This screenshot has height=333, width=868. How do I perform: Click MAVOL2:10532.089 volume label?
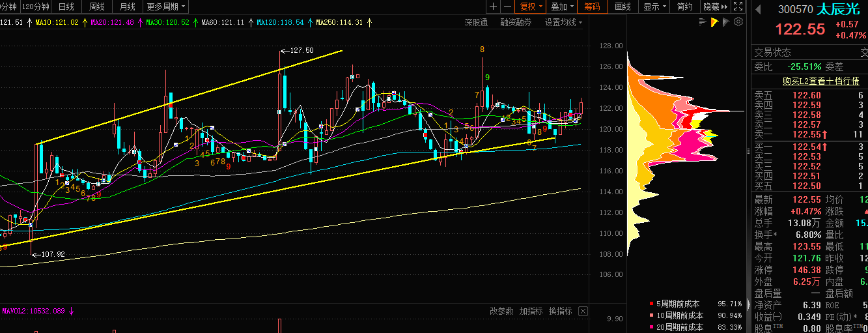coord(33,311)
